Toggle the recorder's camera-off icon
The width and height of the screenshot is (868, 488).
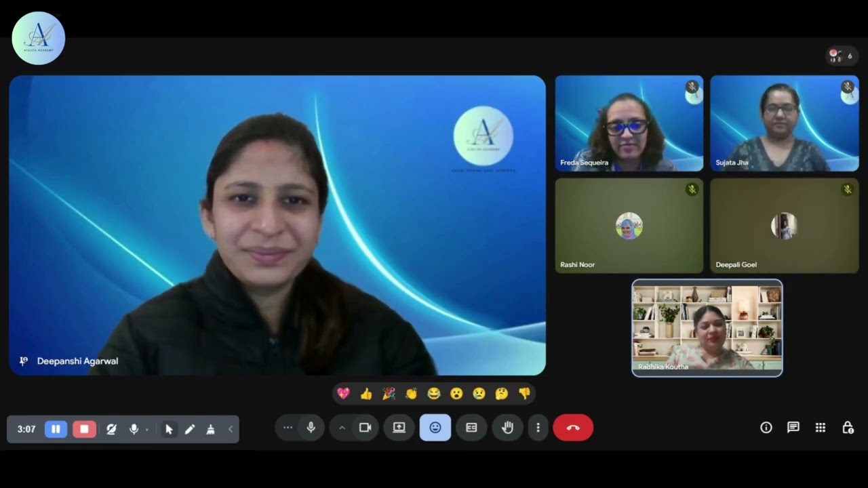pos(111,429)
